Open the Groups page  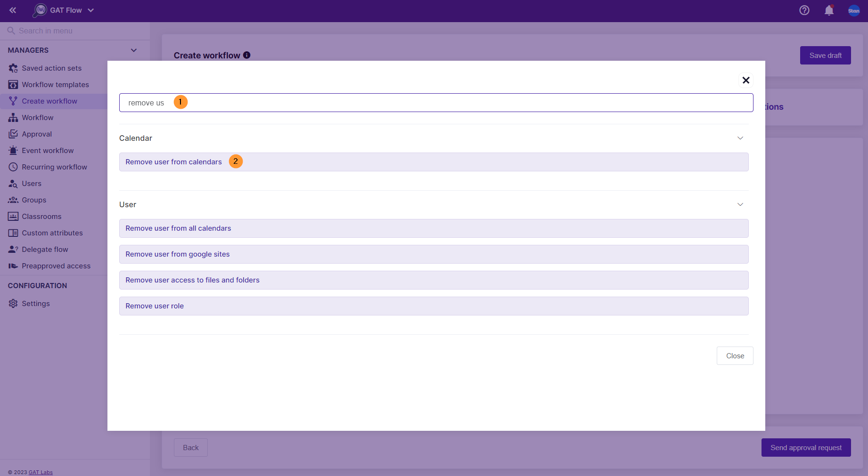click(34, 200)
